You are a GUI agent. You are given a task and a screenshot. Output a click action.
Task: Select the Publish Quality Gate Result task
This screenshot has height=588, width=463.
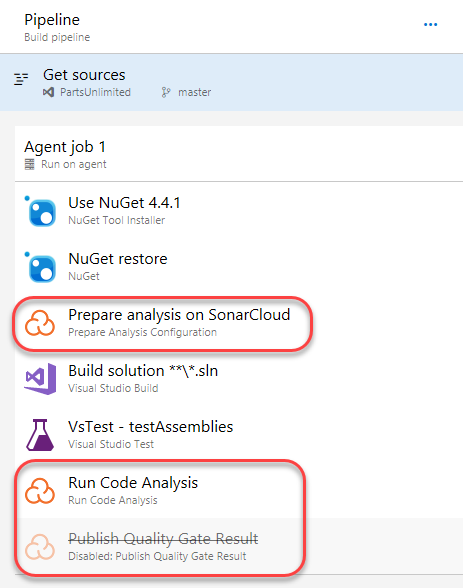[x=239, y=547]
